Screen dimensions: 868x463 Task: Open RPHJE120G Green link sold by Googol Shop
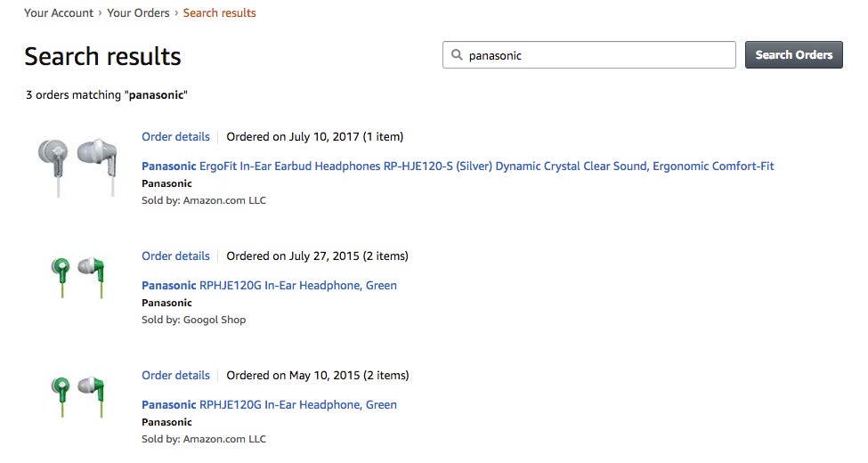click(x=269, y=286)
